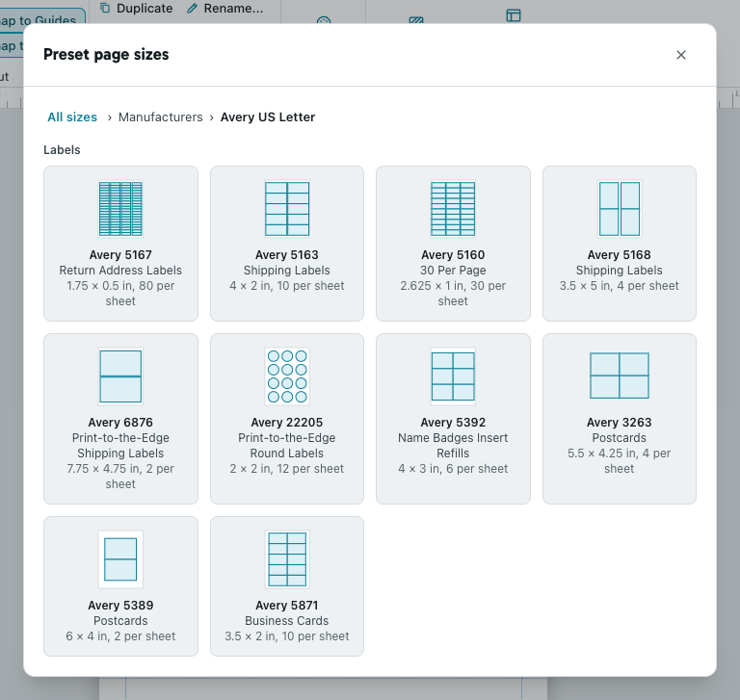Viewport: 740px width, 700px height.
Task: Click the Rename pencil icon in background toolbar
Action: point(192,9)
